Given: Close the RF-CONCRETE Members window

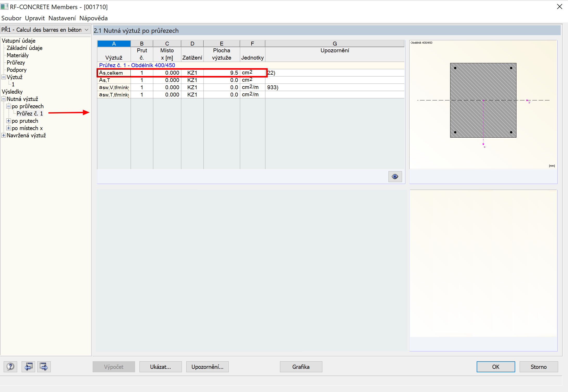Looking at the screenshot, I should (560, 7).
